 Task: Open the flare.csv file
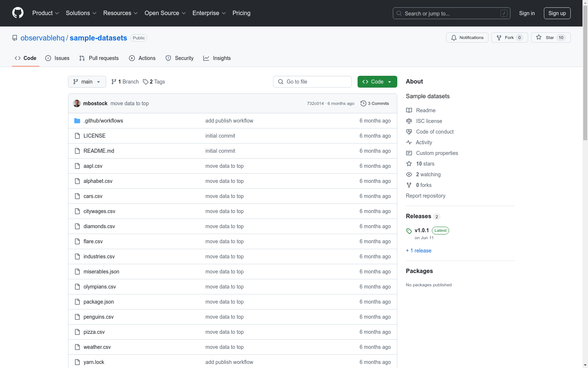[93, 241]
